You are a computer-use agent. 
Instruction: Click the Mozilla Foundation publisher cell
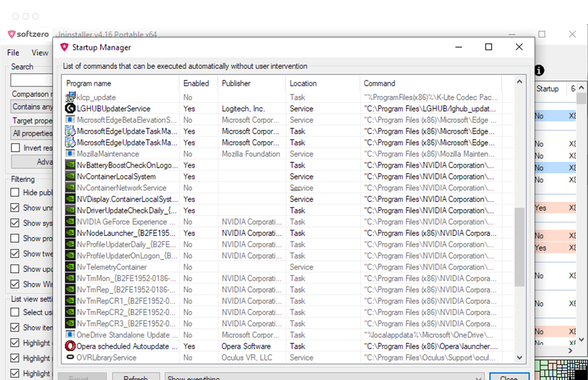pos(251,154)
